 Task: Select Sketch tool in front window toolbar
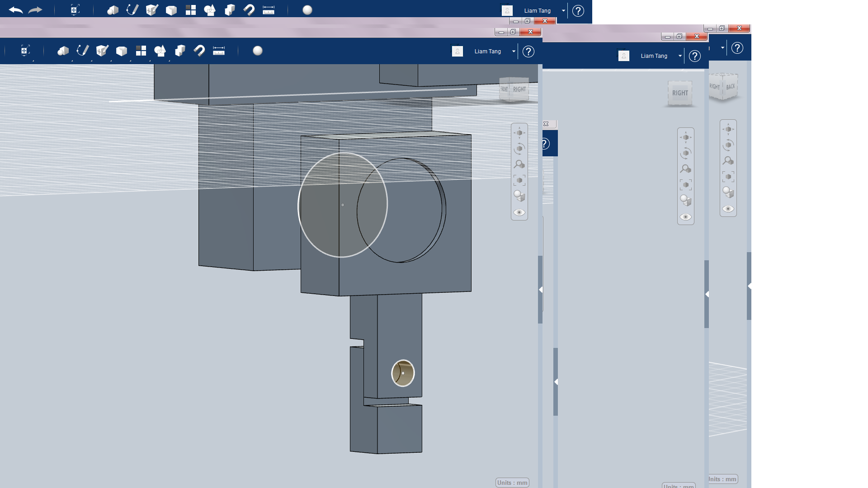(83, 51)
